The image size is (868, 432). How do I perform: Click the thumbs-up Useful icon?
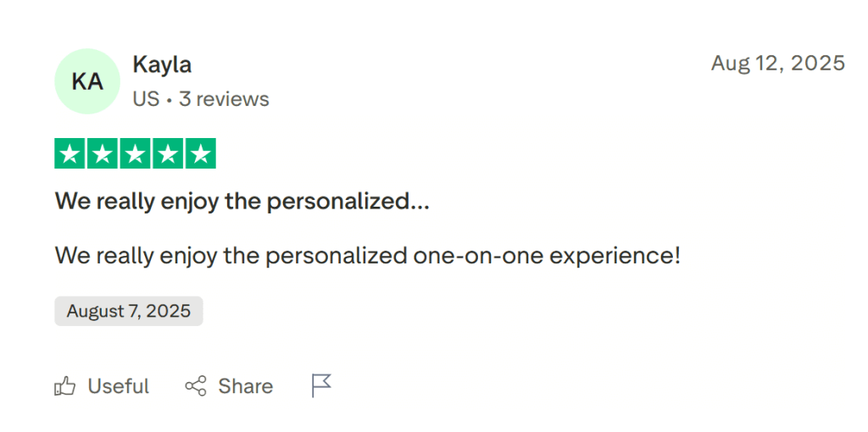tap(65, 387)
